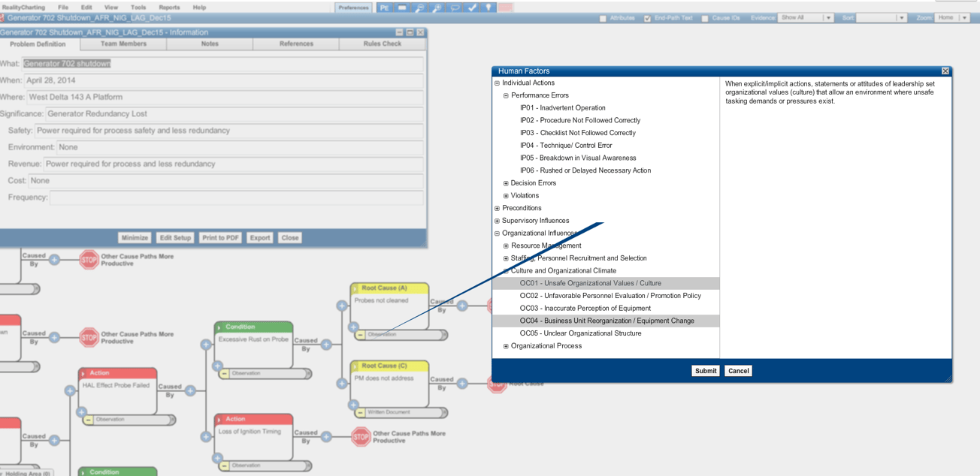
Task: Switch to the Team Members tab
Action: (x=123, y=44)
